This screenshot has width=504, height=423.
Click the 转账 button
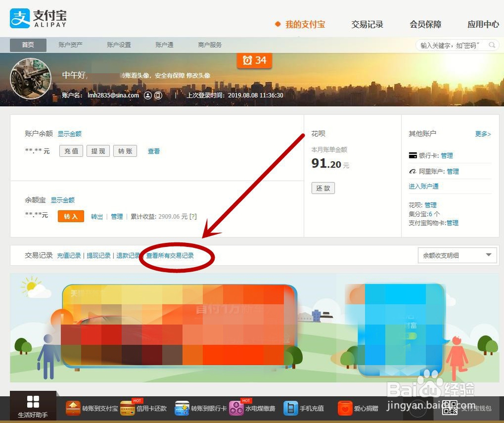[x=125, y=151]
